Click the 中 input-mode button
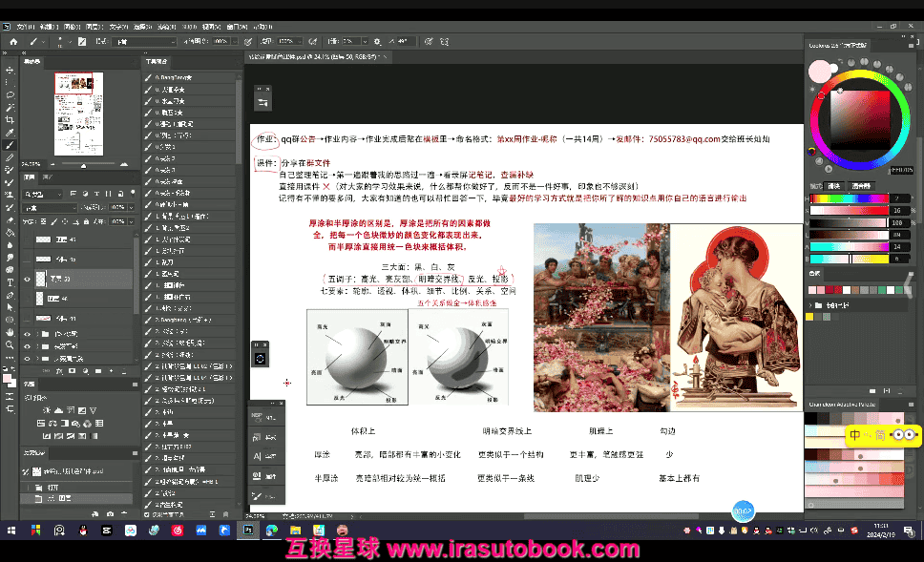Screen dimensions: 924x562 (x=854, y=435)
